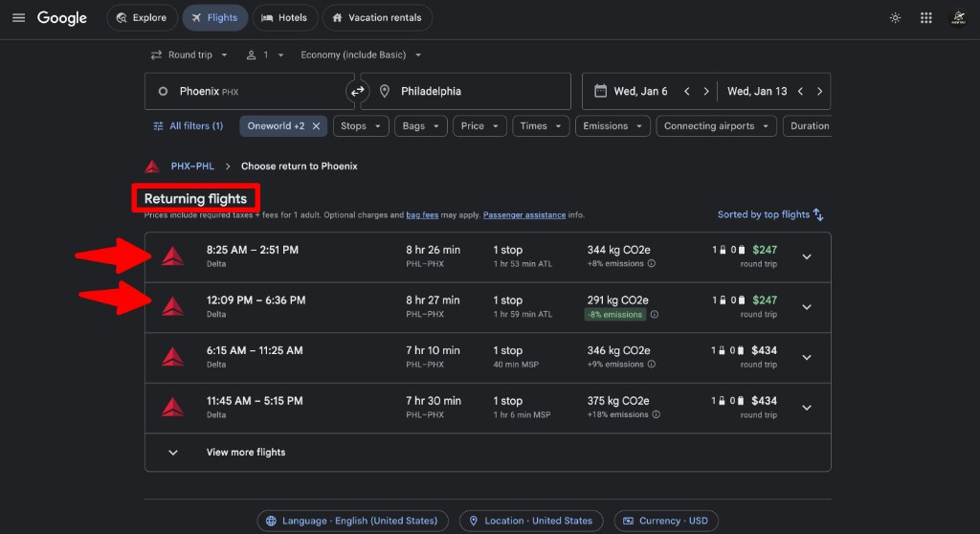The width and height of the screenshot is (980, 534).
Task: Select the $434 price on 11:45 AM flight
Action: pos(765,401)
